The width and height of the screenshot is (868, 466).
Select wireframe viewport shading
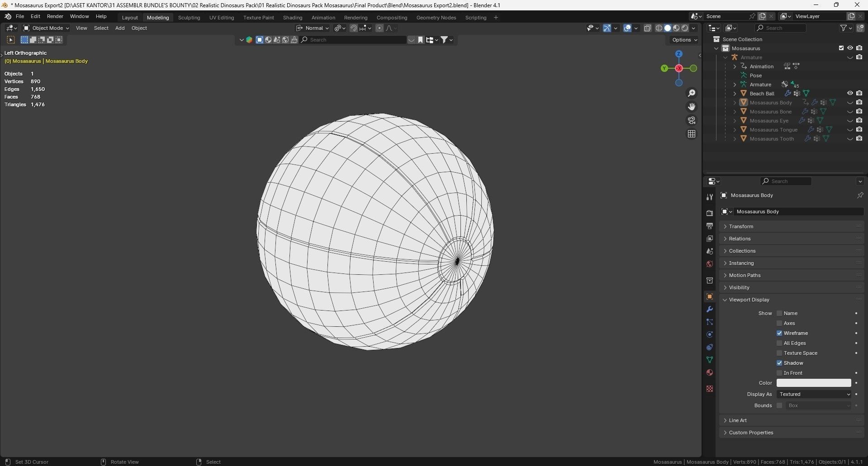(659, 28)
